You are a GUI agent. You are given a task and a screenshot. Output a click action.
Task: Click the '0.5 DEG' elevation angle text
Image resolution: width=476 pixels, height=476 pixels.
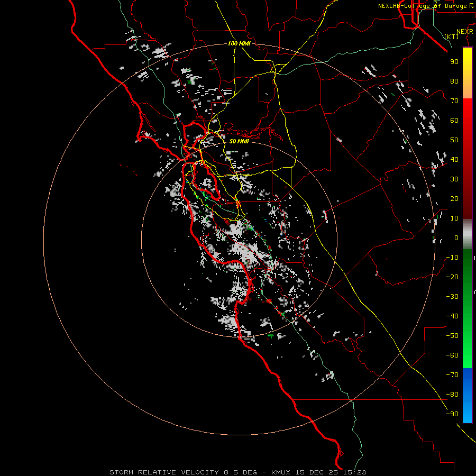(x=240, y=472)
